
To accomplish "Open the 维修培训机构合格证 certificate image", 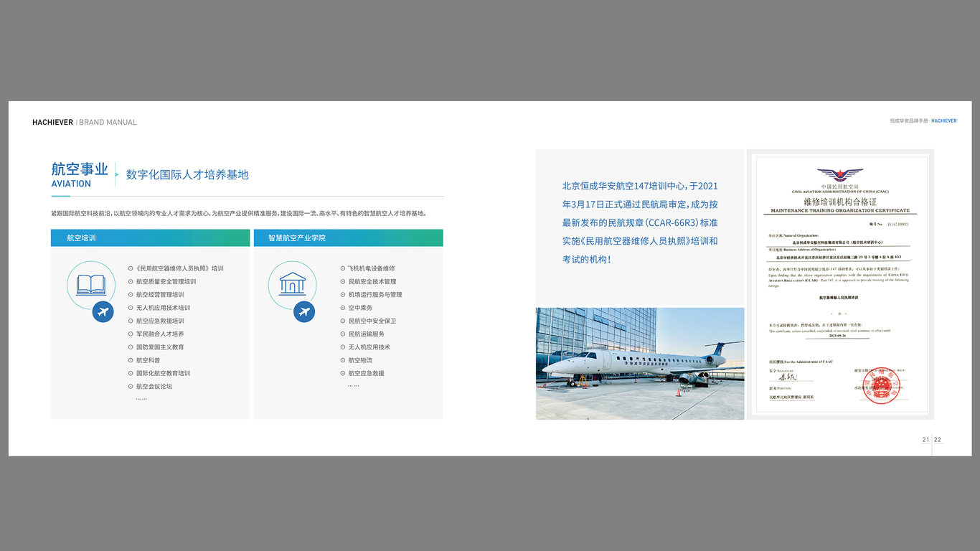I will click(841, 284).
